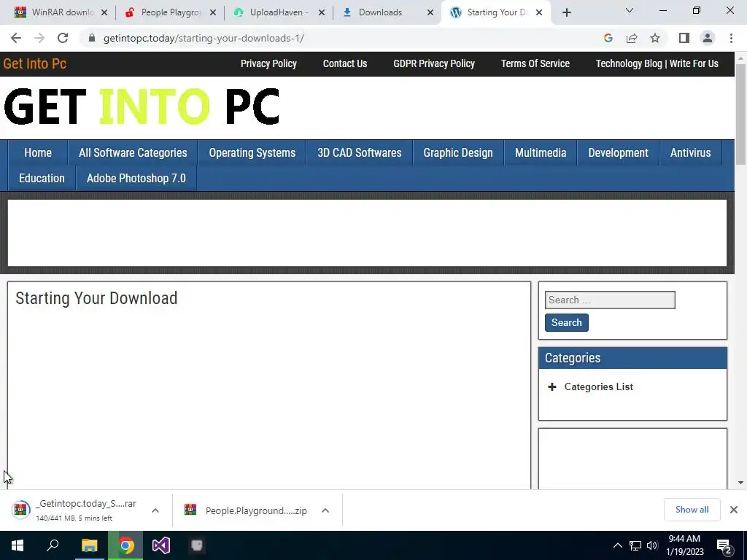Screen dimensions: 747x560
Task: Open Windows taskbar search
Action: coord(53,545)
